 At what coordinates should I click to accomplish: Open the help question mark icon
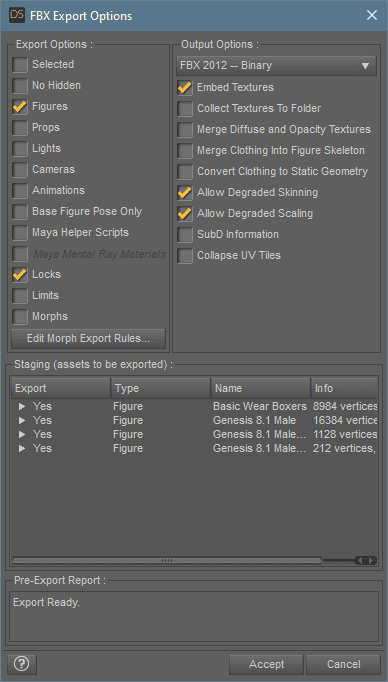tap(22, 664)
